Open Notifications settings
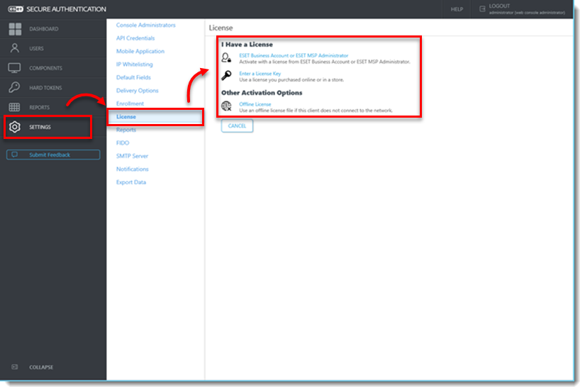Image resolution: width=585 pixels, height=392 pixels. pyautogui.click(x=132, y=169)
